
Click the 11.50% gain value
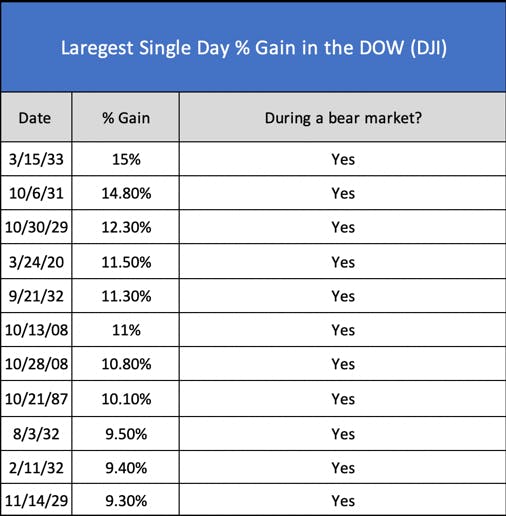tap(126, 262)
